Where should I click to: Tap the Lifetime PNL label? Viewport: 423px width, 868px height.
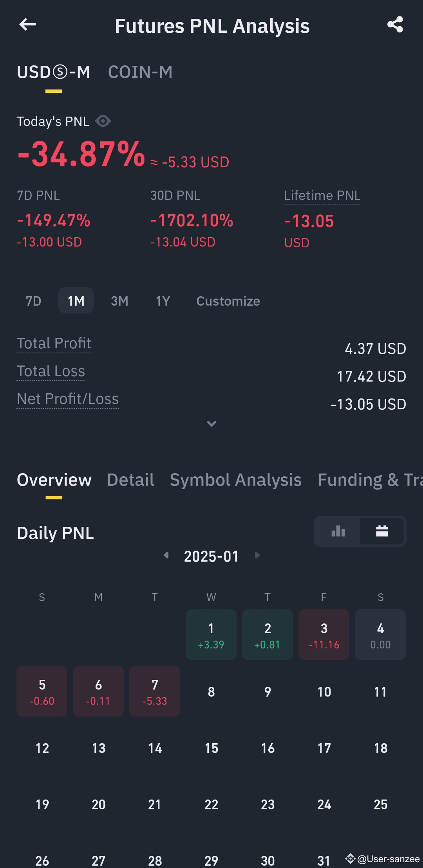322,196
